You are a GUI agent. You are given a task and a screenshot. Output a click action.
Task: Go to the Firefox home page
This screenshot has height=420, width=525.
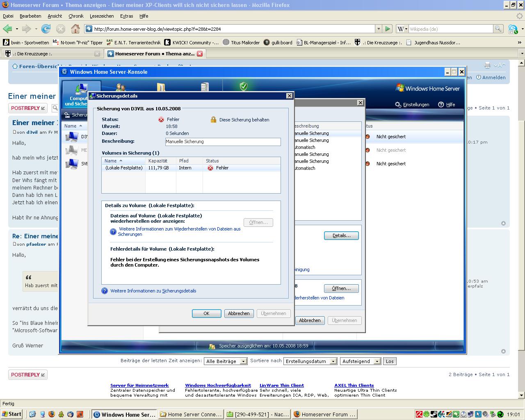coord(75,29)
